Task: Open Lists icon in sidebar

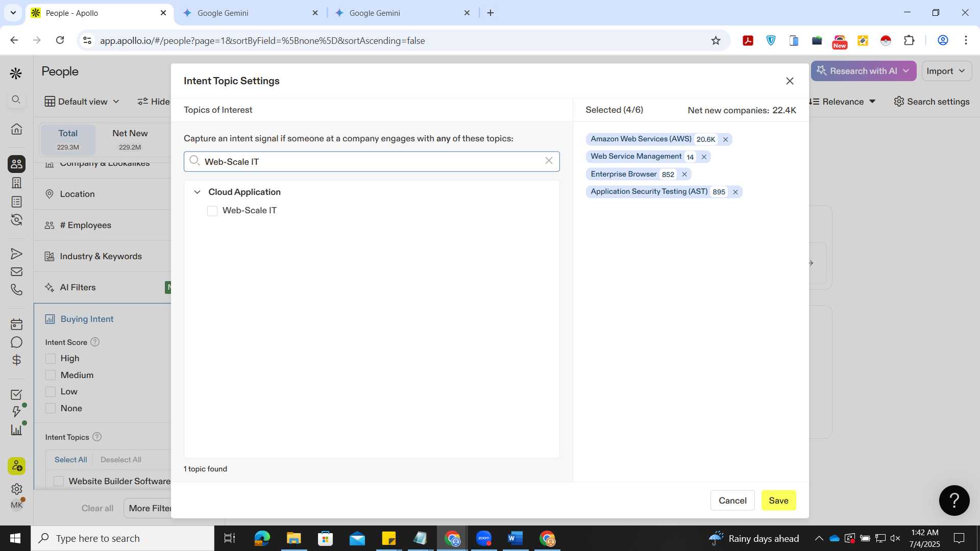Action: pos(16,202)
